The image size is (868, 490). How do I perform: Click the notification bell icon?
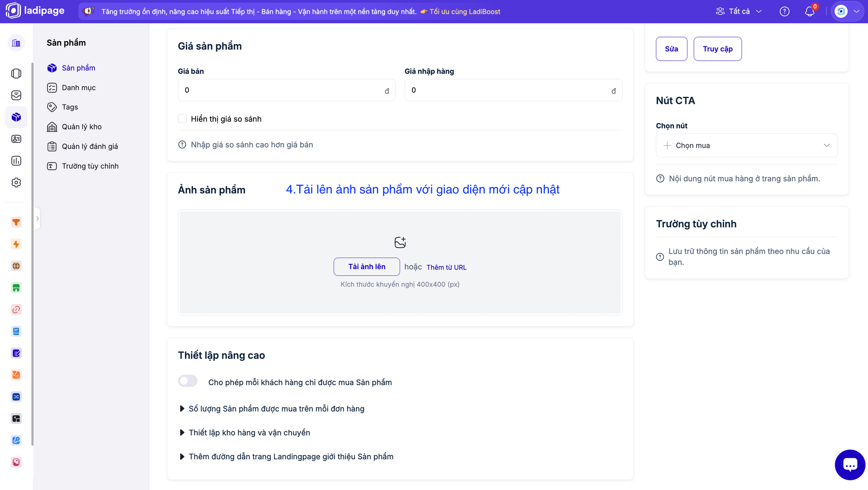pos(809,12)
